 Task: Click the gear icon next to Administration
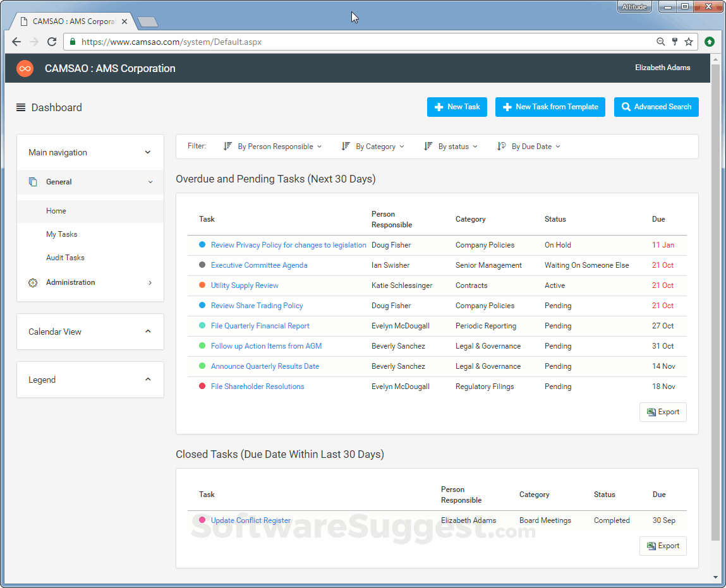point(33,282)
